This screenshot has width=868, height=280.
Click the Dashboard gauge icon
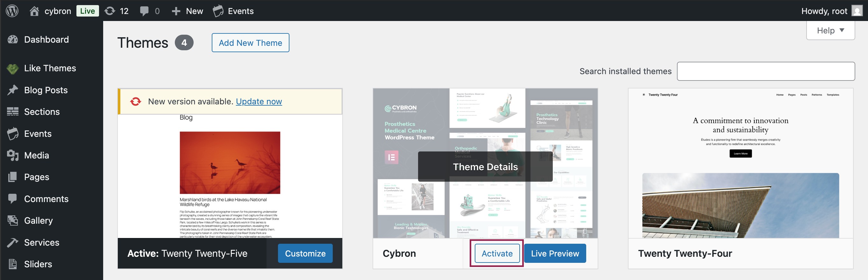(x=13, y=39)
